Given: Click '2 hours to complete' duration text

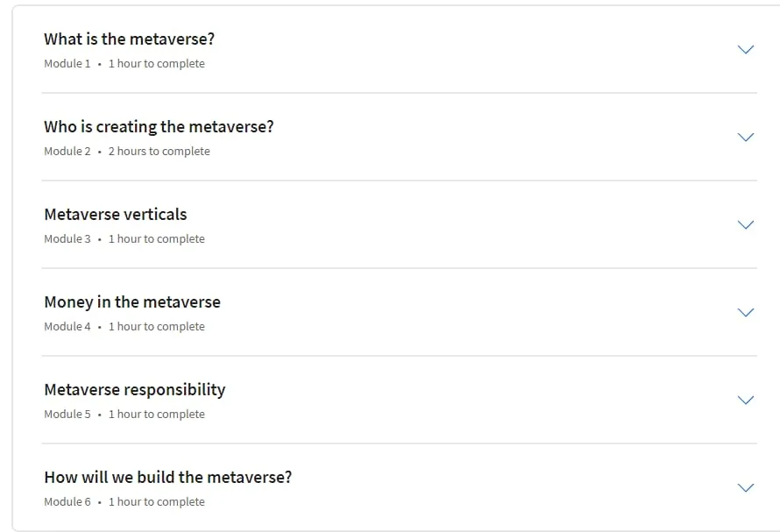Looking at the screenshot, I should coord(160,152).
